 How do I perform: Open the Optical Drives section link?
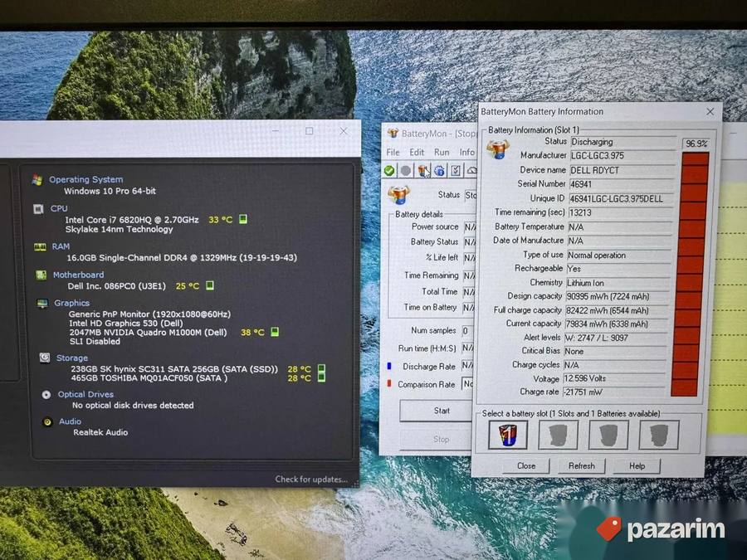click(85, 394)
